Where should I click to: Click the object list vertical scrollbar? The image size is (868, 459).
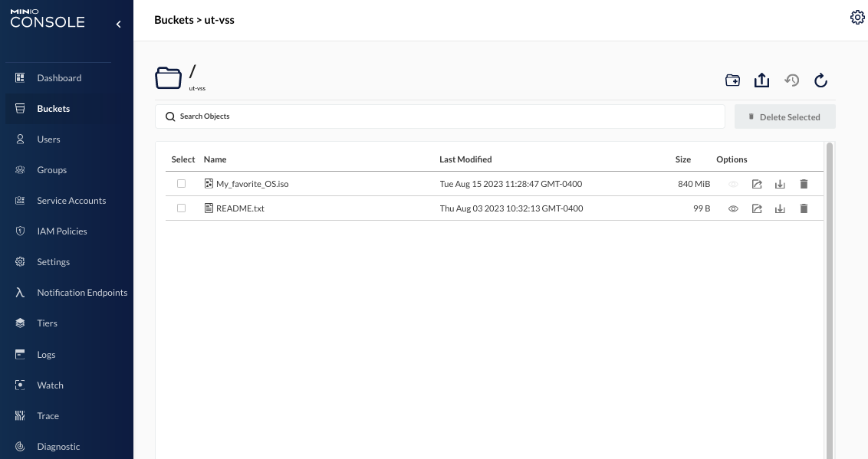click(x=829, y=300)
